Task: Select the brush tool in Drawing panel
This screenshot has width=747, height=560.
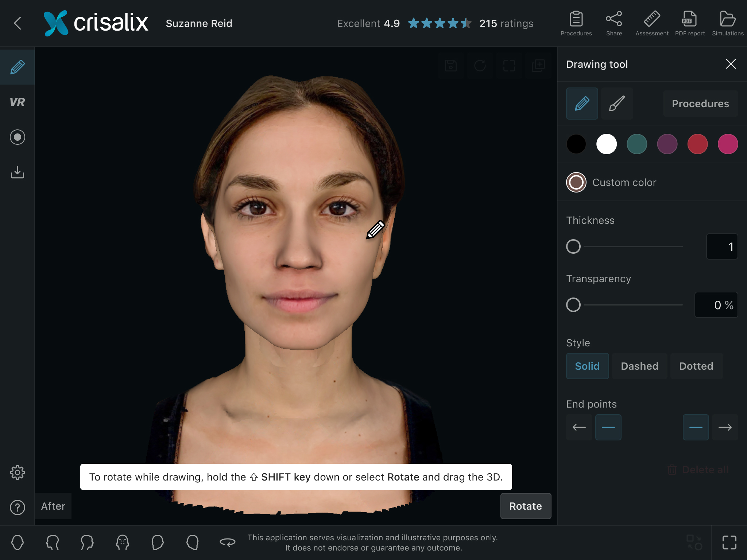Action: click(617, 104)
